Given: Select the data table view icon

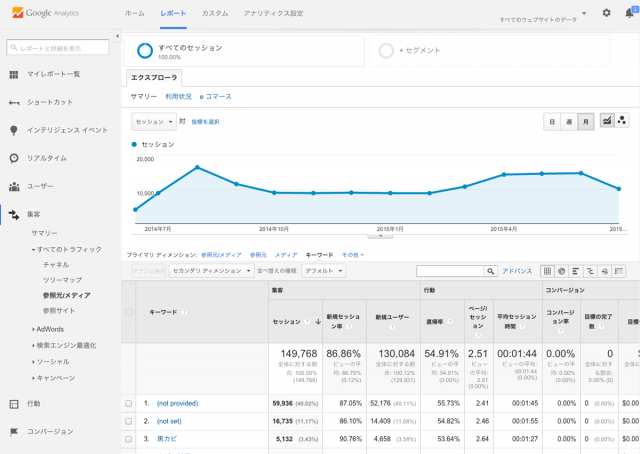Looking at the screenshot, I should click(x=547, y=271).
